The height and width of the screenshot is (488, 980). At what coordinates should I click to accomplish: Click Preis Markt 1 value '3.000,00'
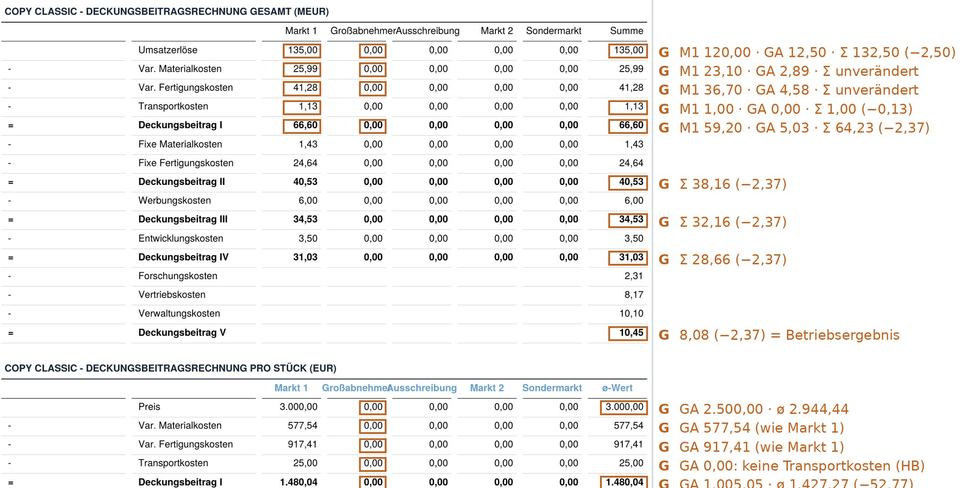point(298,407)
